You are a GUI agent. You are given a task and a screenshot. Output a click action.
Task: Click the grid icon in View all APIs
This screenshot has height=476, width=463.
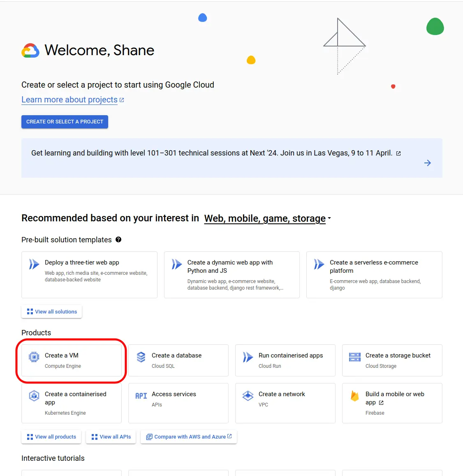tap(94, 437)
